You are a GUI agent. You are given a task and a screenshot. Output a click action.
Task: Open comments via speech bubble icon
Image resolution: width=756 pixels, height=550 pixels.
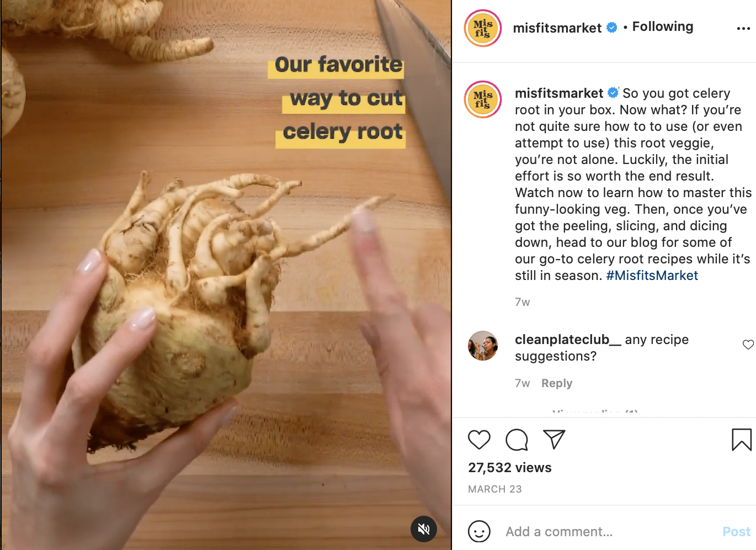point(517,440)
